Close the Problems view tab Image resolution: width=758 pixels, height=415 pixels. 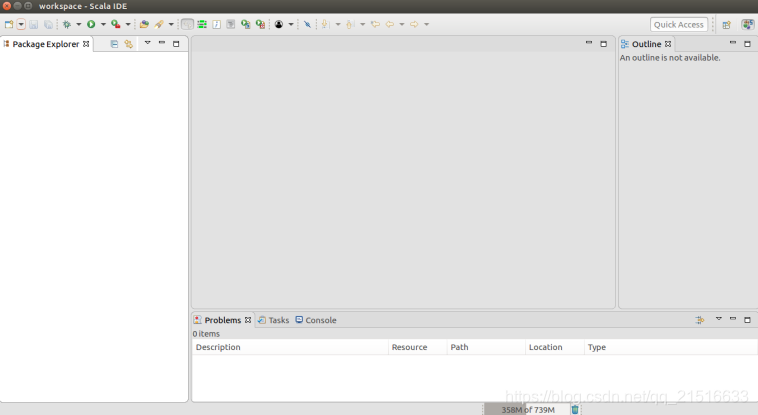pyautogui.click(x=248, y=320)
